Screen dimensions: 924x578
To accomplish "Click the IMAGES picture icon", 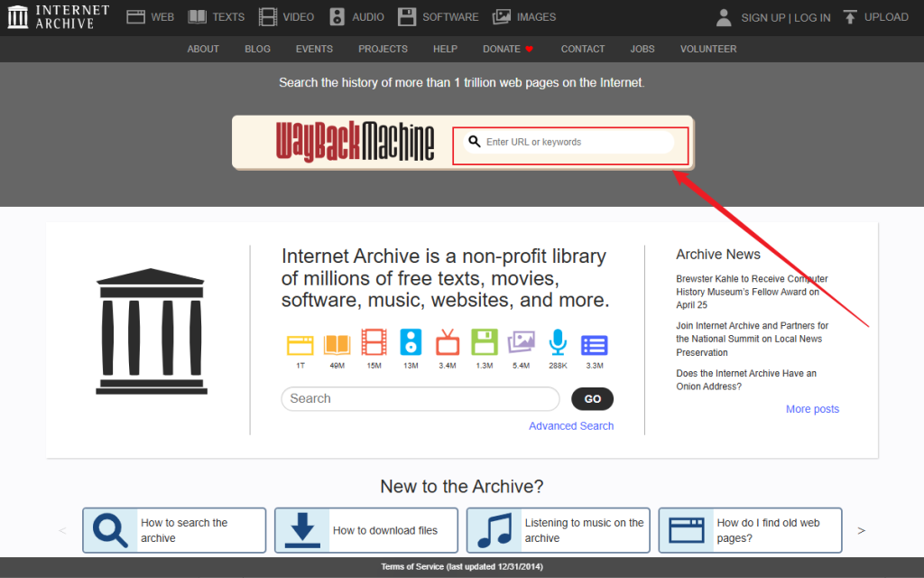I will coord(500,16).
